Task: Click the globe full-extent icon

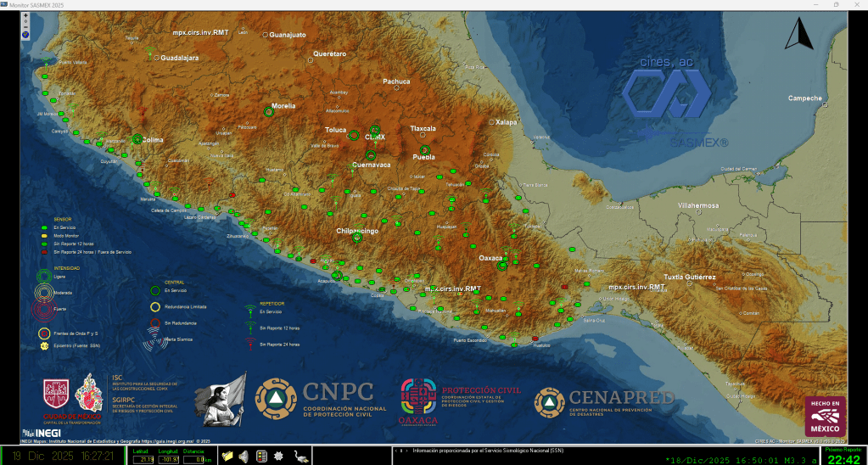Action: pos(25,35)
